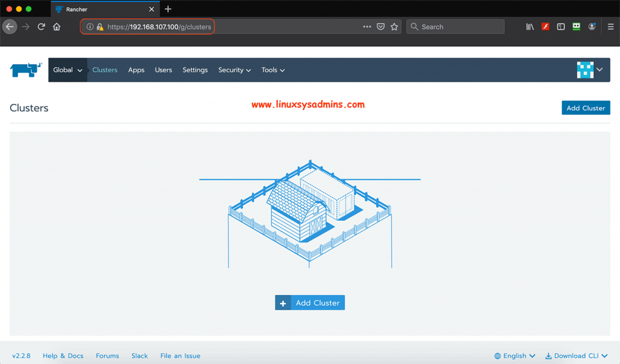Open the Settings navigation tab
620x364 pixels.
[x=195, y=70]
